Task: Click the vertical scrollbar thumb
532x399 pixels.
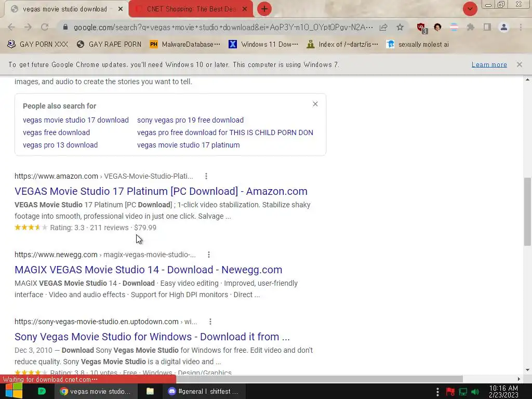Action: (x=527, y=211)
